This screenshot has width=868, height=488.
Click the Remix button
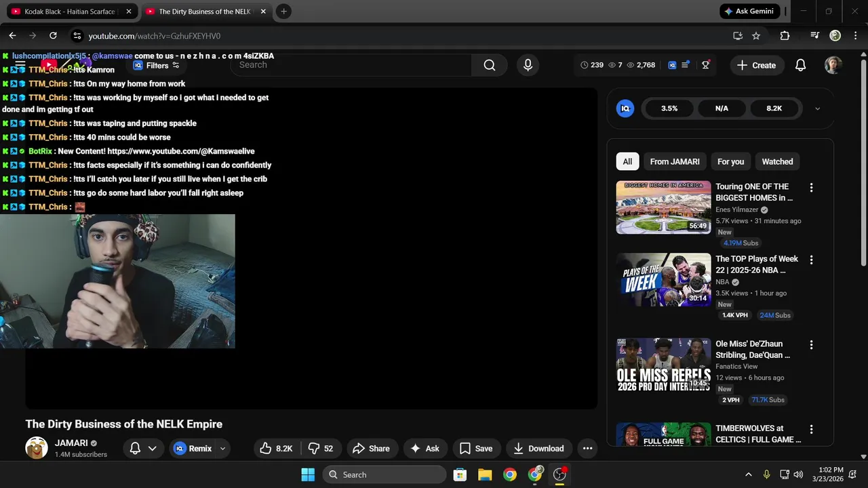pyautogui.click(x=193, y=448)
